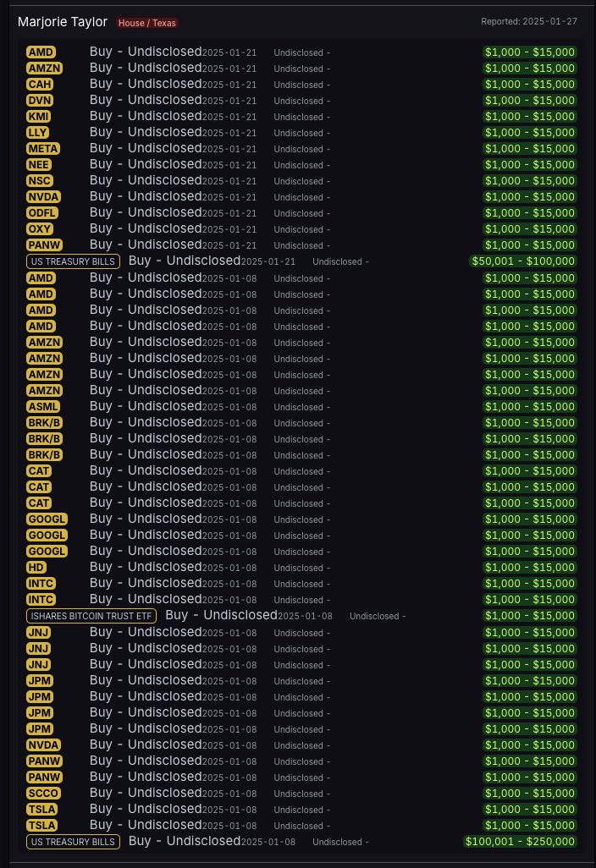This screenshot has width=596, height=868.
Task: Click the OXY ticker badge
Action: [39, 228]
